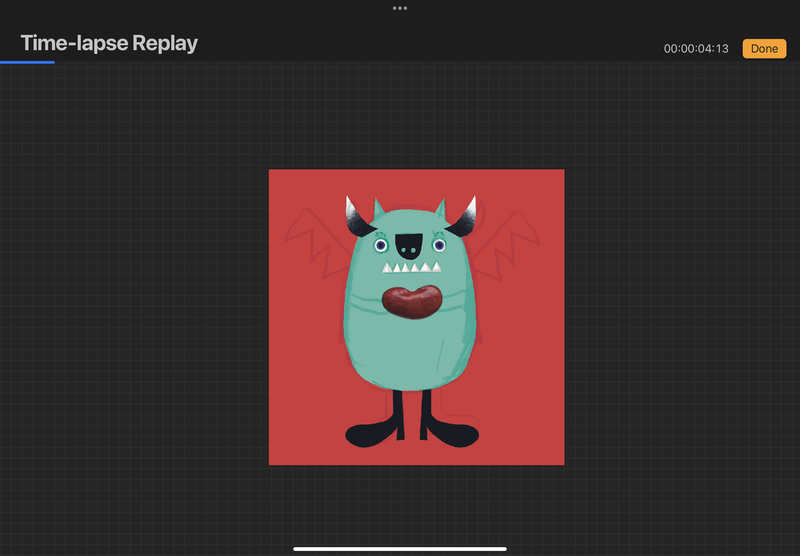This screenshot has width=800, height=556.
Task: Click the monster's black nose
Action: (x=409, y=242)
